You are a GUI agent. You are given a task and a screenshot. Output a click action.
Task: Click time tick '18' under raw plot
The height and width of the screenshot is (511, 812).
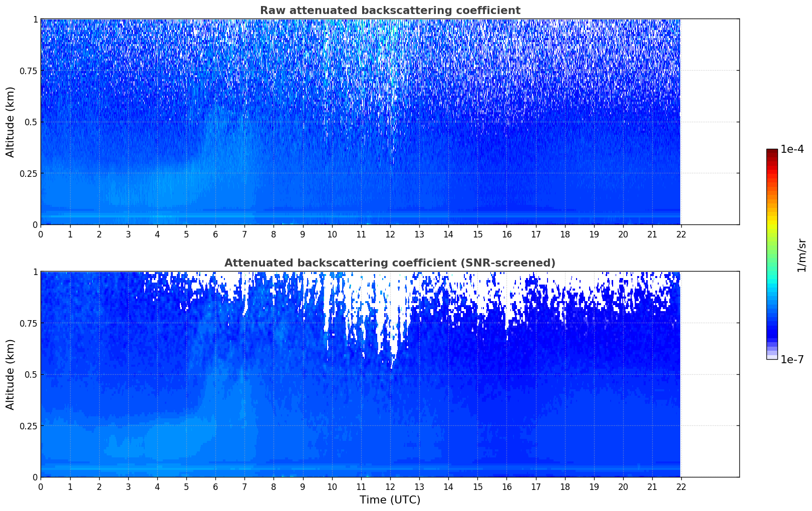click(565, 234)
